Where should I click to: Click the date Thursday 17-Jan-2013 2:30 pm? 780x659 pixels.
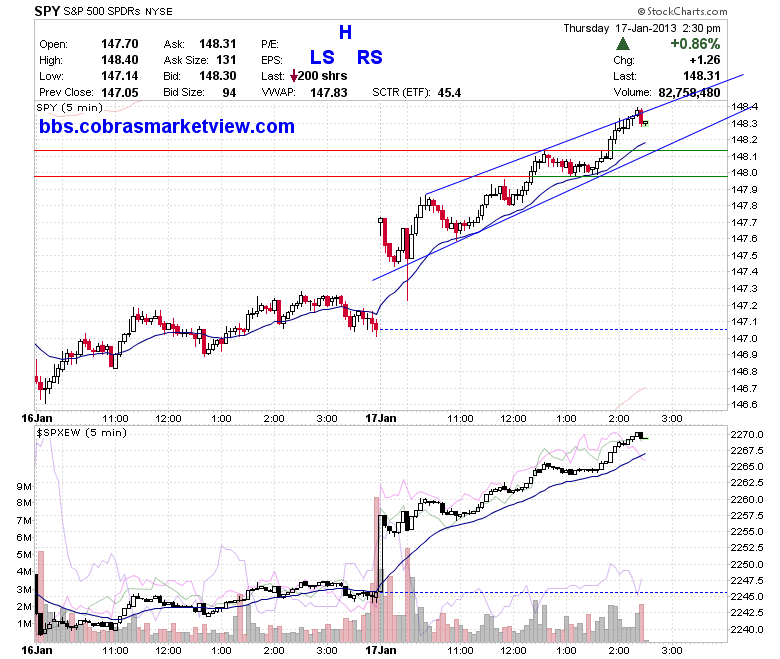642,28
